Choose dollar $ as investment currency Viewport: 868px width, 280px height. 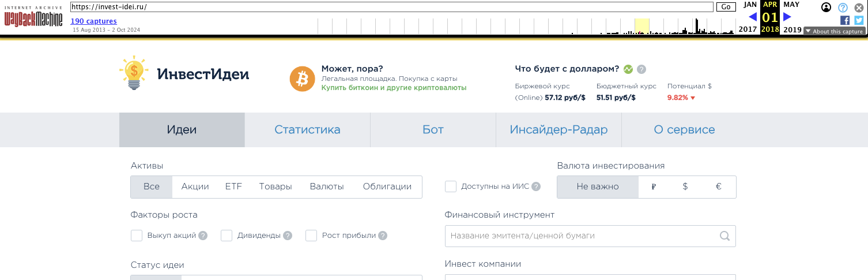pos(685,186)
